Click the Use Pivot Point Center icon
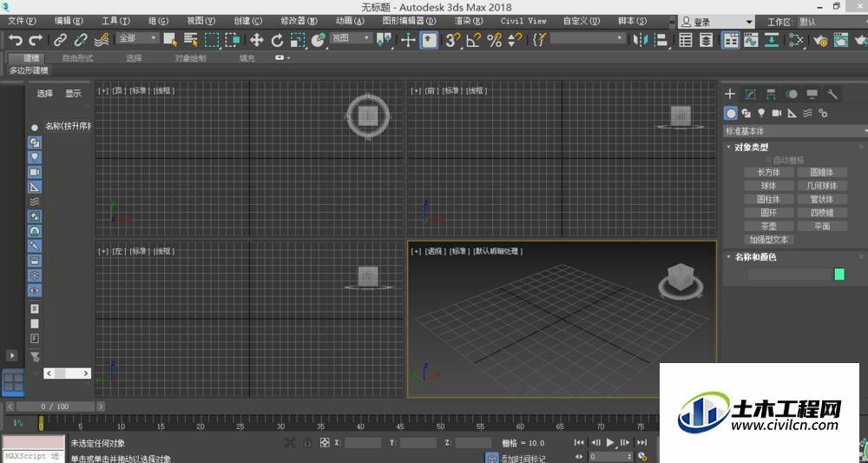868x463 pixels. pyautogui.click(x=383, y=40)
